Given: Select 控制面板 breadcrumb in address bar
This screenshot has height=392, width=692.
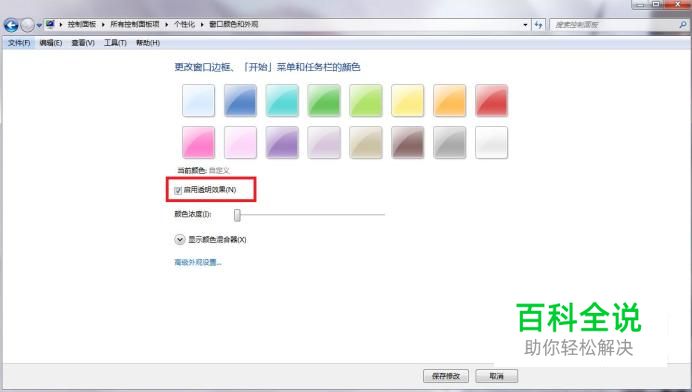Looking at the screenshot, I should [x=82, y=24].
